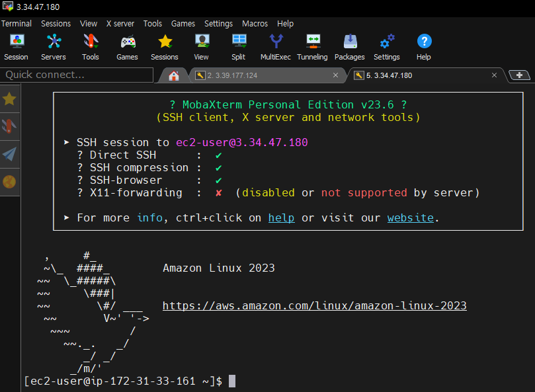This screenshot has height=392, width=535.
Task: Open the Terminal menu
Action: [16, 24]
